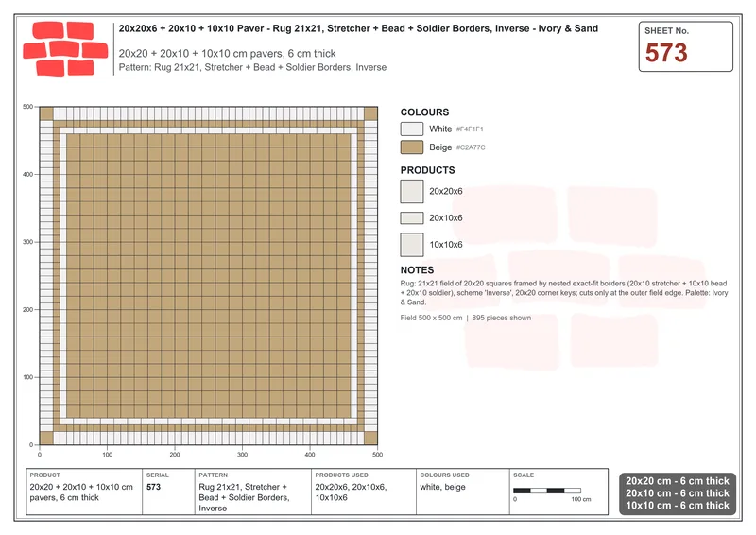Click the Rug notes paragraph
Image resolution: width=756 pixels, height=535 pixels.
tap(564, 293)
